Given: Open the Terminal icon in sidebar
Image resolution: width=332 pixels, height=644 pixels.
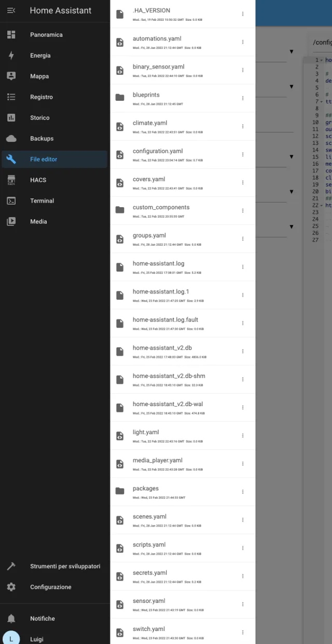Looking at the screenshot, I should coord(11,201).
